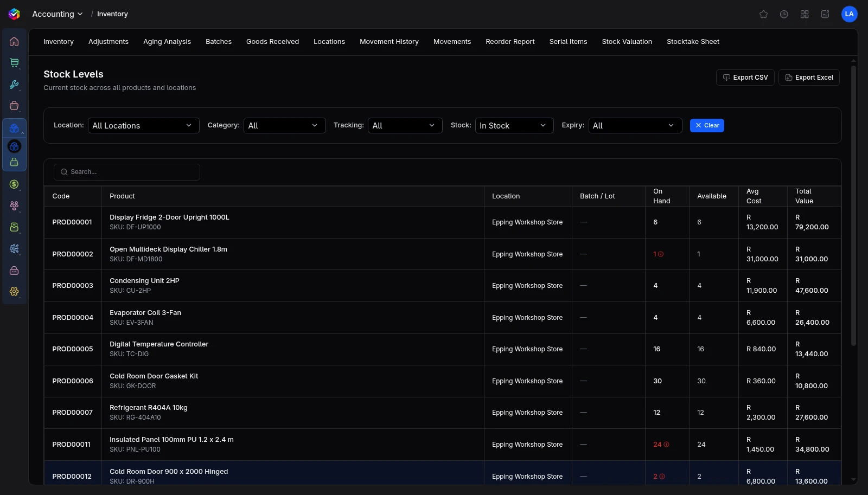The width and height of the screenshot is (868, 495).
Task: Open the Batches tab
Action: (219, 42)
